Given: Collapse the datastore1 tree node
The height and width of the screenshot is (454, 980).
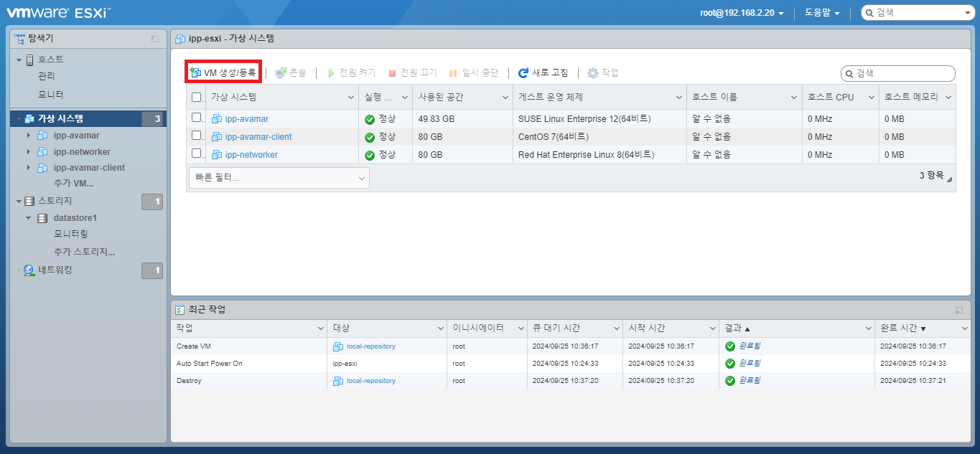Looking at the screenshot, I should coord(29,218).
